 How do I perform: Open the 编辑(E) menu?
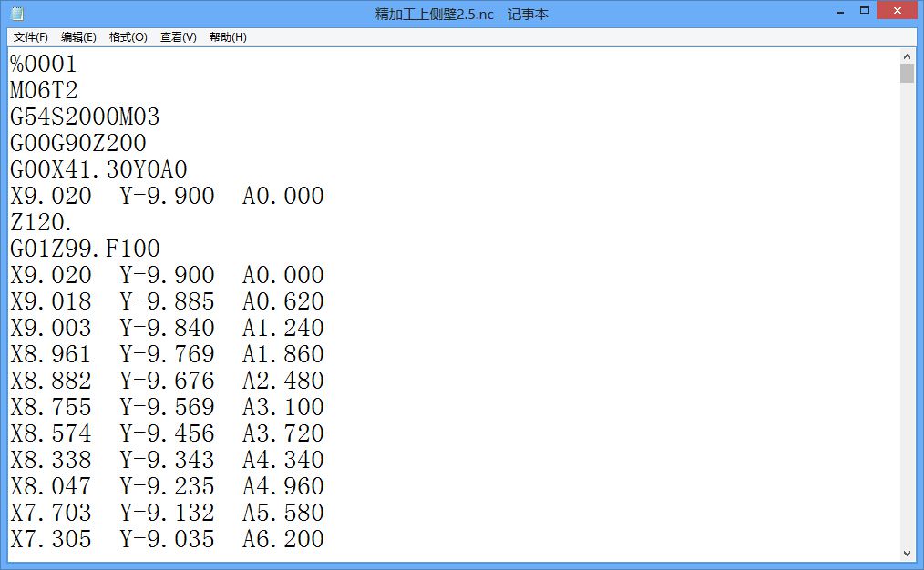coord(78,37)
